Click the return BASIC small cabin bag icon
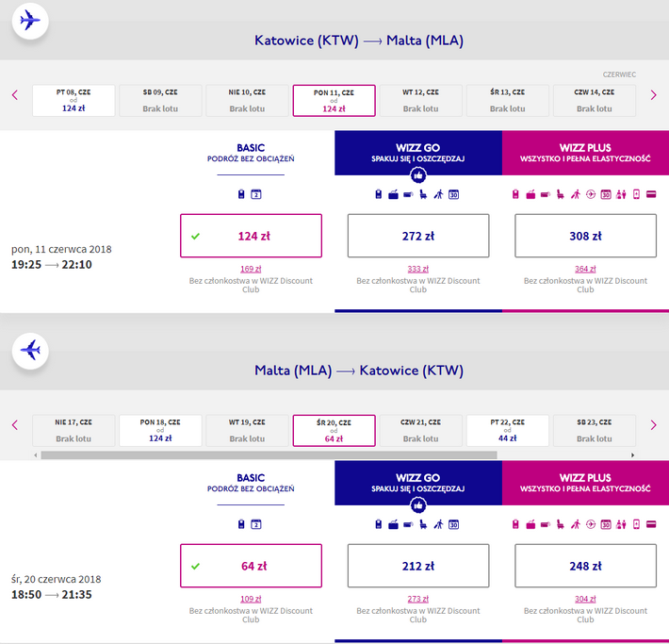Viewport: 669px width, 644px height. tap(241, 524)
